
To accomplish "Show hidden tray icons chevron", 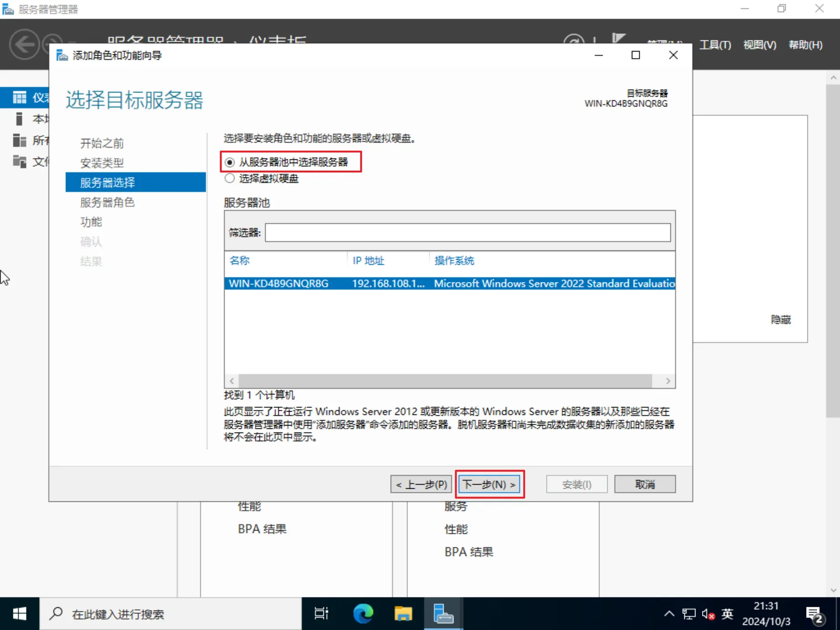I will (x=669, y=614).
